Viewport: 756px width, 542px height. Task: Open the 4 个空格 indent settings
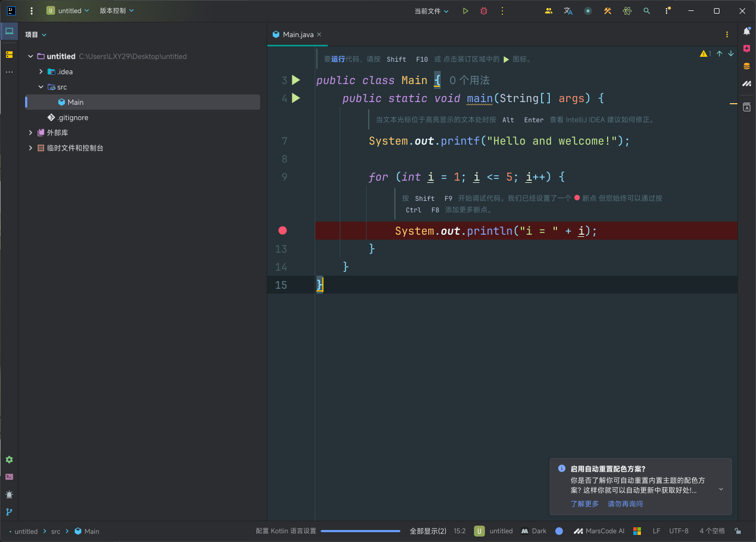coord(712,531)
